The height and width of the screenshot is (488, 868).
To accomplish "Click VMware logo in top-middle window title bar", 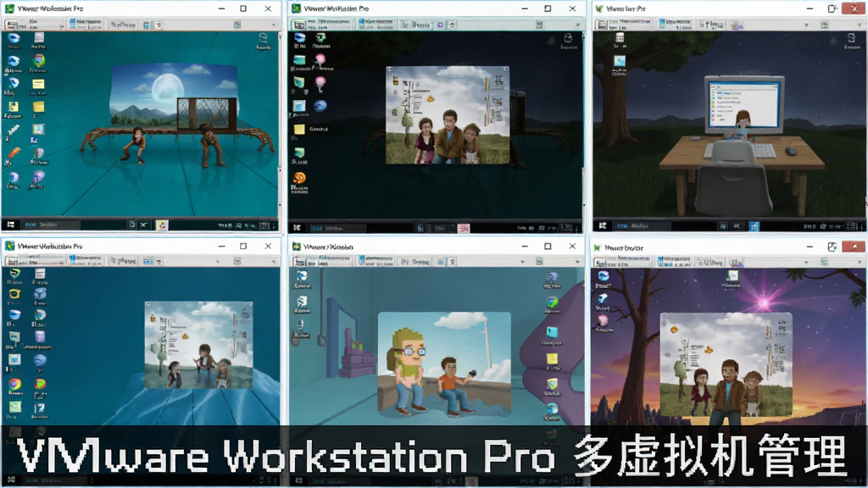I will click(296, 8).
